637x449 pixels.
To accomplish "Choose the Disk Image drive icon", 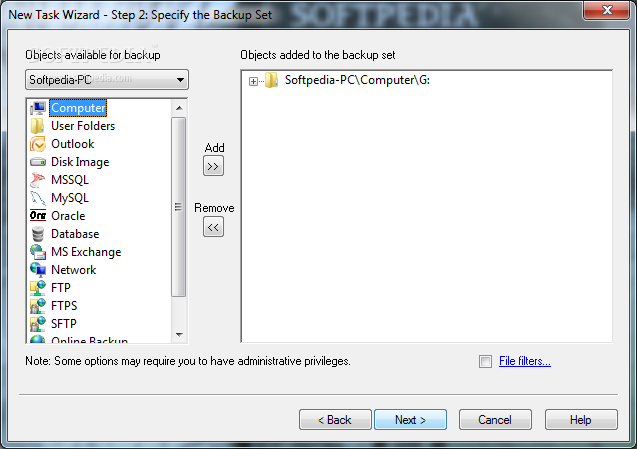I will tap(37, 162).
